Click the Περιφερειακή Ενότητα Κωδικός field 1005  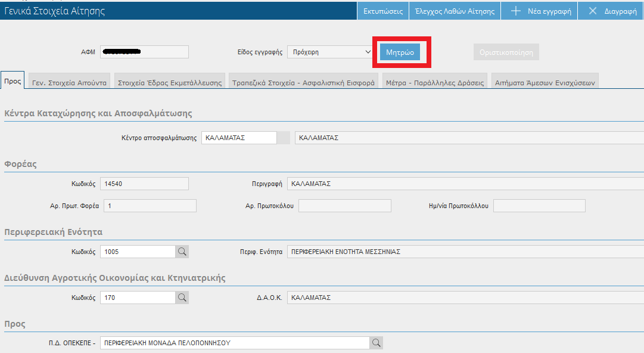coord(138,252)
